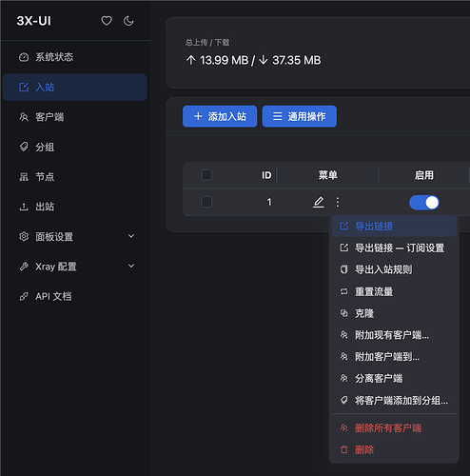Screen dimensions: 470x476
Task: Check the checkbox for inbound row 1
Action: pos(206,202)
